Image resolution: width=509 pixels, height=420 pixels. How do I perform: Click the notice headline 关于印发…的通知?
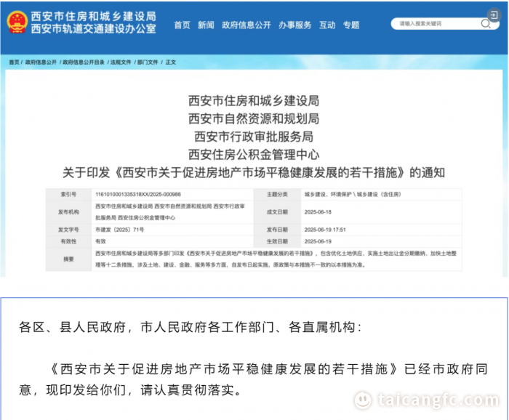254,174
